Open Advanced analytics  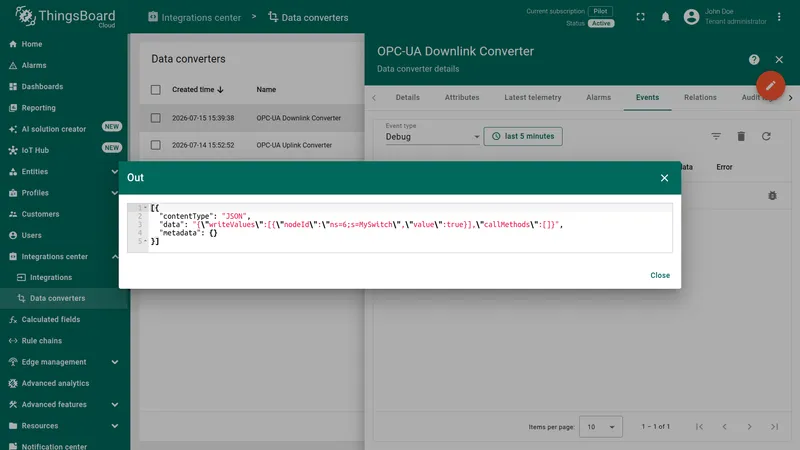(55, 383)
